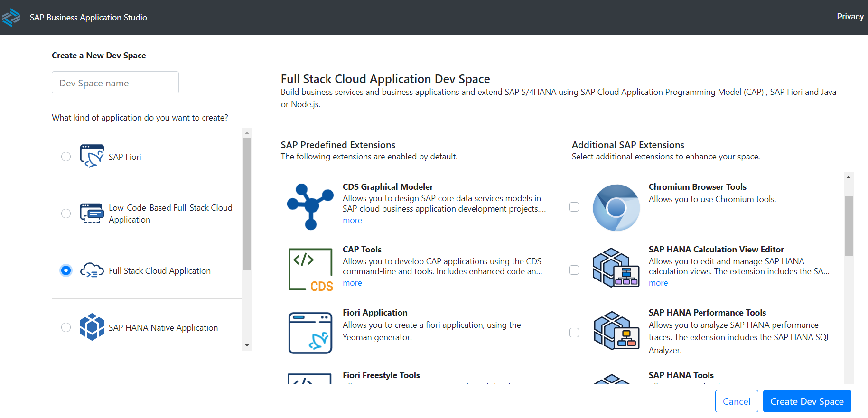The image size is (868, 418).
Task: Click the application list scroll up arrow
Action: [247, 133]
